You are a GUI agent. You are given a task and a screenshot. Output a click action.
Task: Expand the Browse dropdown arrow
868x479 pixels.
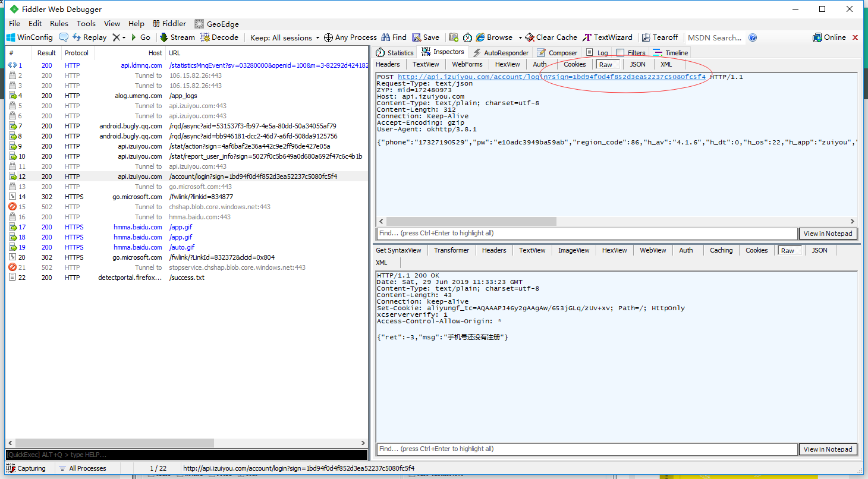(520, 37)
